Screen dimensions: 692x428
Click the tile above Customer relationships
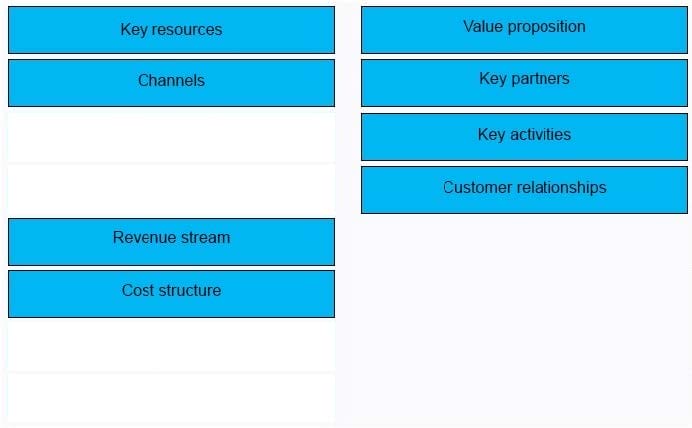coord(524,137)
